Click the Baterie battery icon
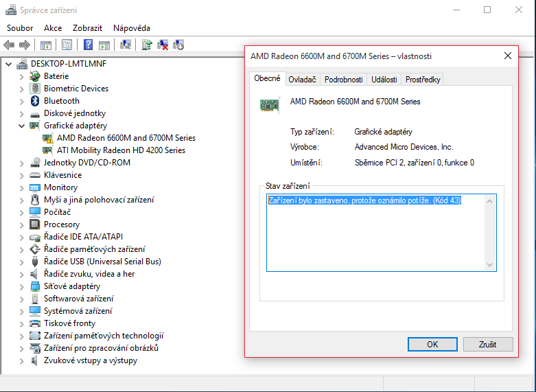Viewport: 536px width, 392px height. click(x=35, y=76)
